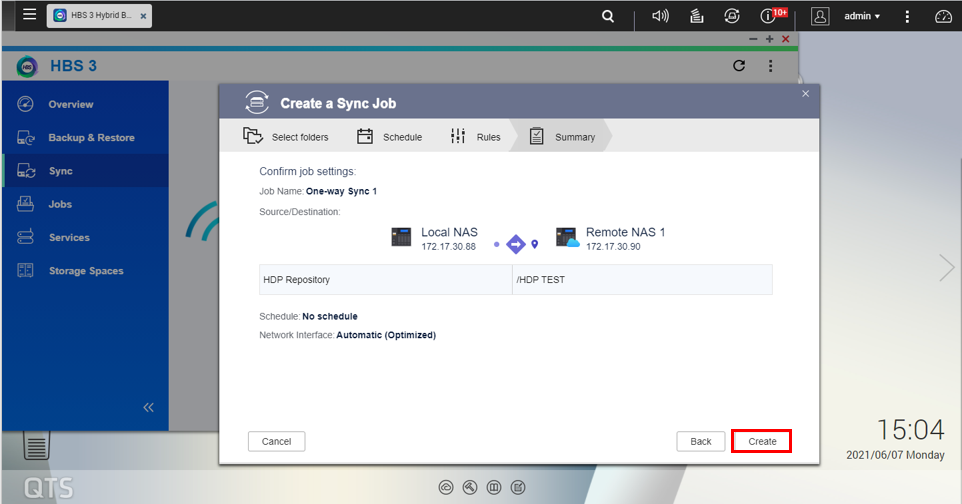The height and width of the screenshot is (504, 962).
Task: Cancel the sync job creation
Action: point(276,441)
